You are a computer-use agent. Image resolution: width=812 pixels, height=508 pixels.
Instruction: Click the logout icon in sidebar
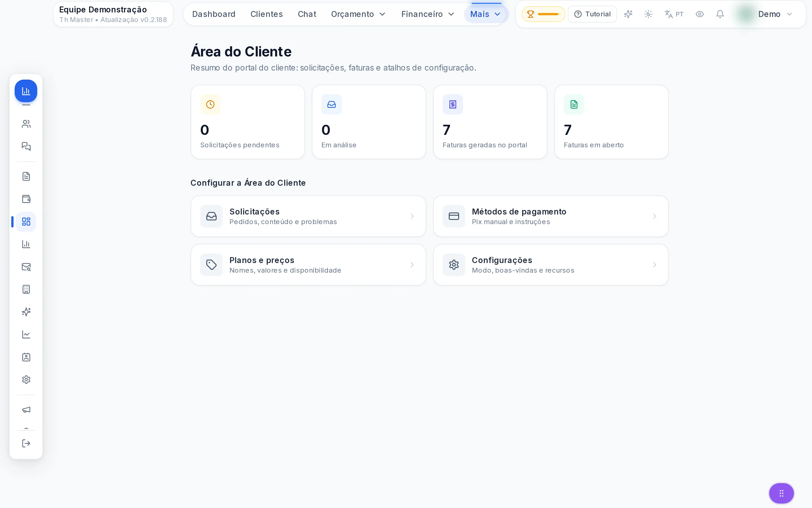(x=26, y=443)
